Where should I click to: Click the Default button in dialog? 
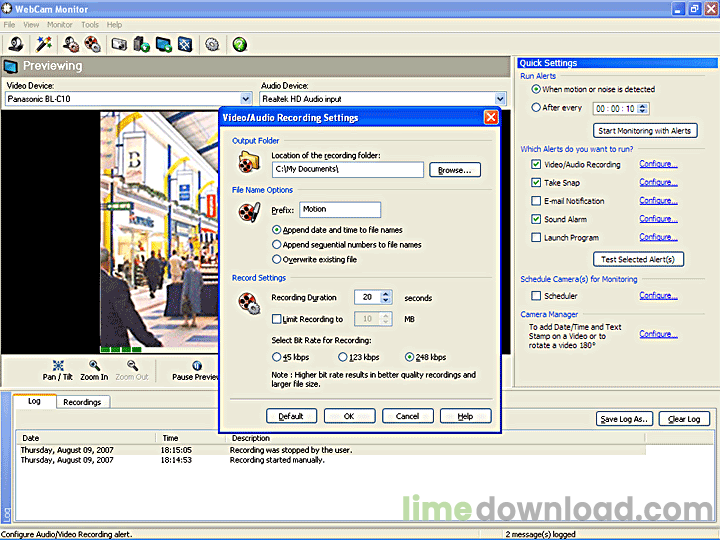coord(291,416)
